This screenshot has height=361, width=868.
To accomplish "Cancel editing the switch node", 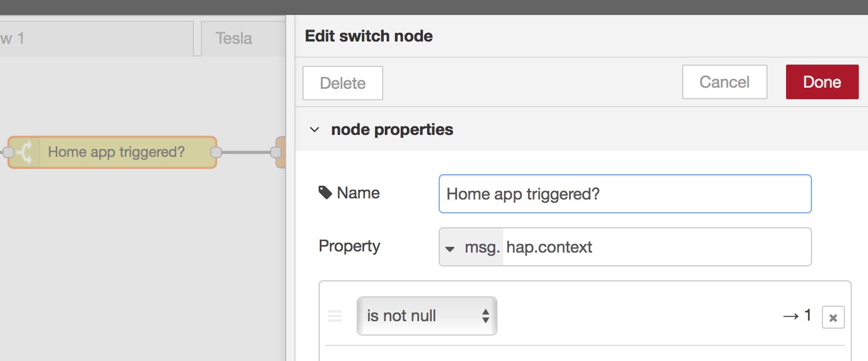I will (x=724, y=82).
